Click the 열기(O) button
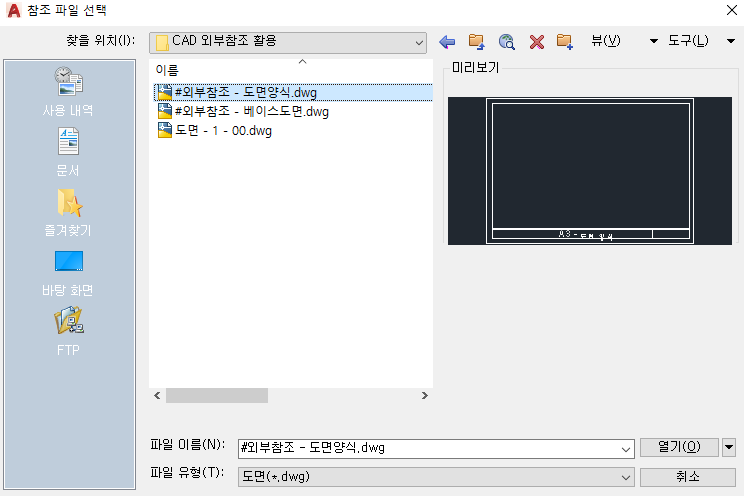 click(679, 447)
